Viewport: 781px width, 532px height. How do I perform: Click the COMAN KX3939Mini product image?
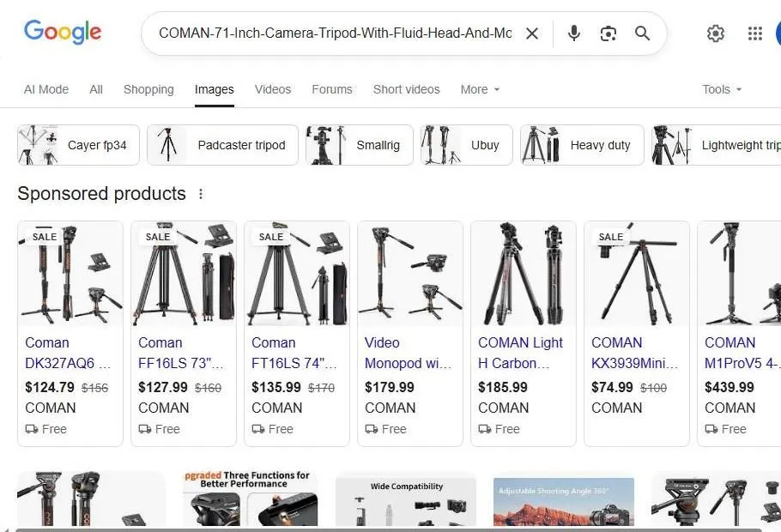637,274
